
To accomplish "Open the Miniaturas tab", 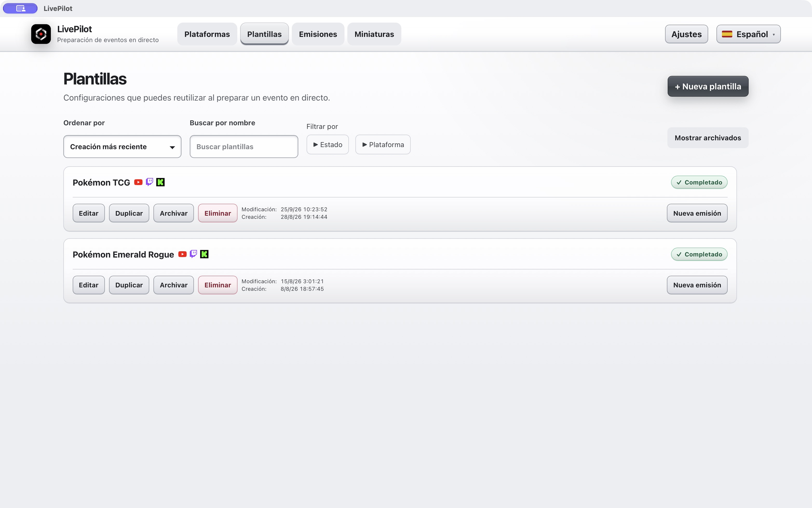I will [x=374, y=34].
